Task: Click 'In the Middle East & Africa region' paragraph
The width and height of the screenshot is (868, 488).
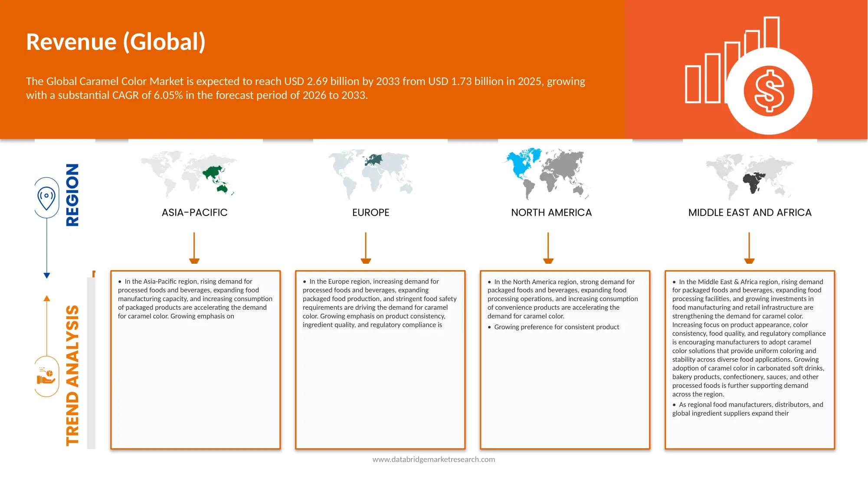Action: (749, 338)
